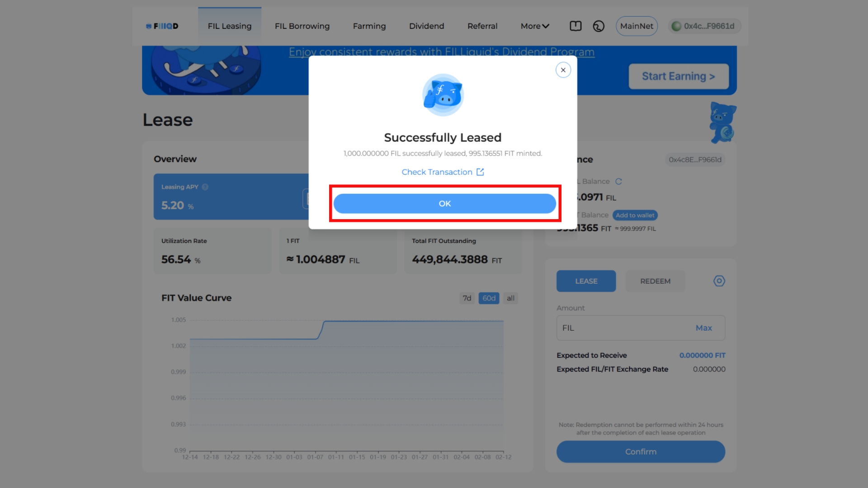Go to the FIL Borrowing tab
Image resolution: width=868 pixels, height=488 pixels.
[302, 26]
